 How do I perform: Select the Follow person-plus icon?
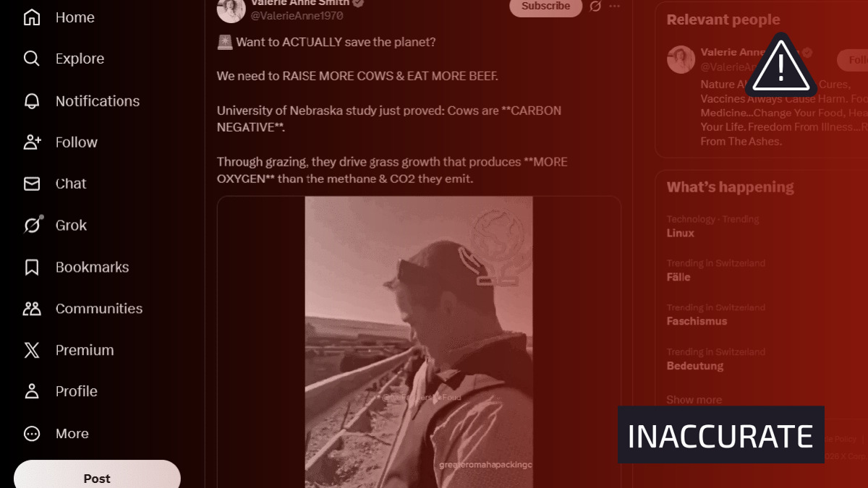tap(32, 142)
